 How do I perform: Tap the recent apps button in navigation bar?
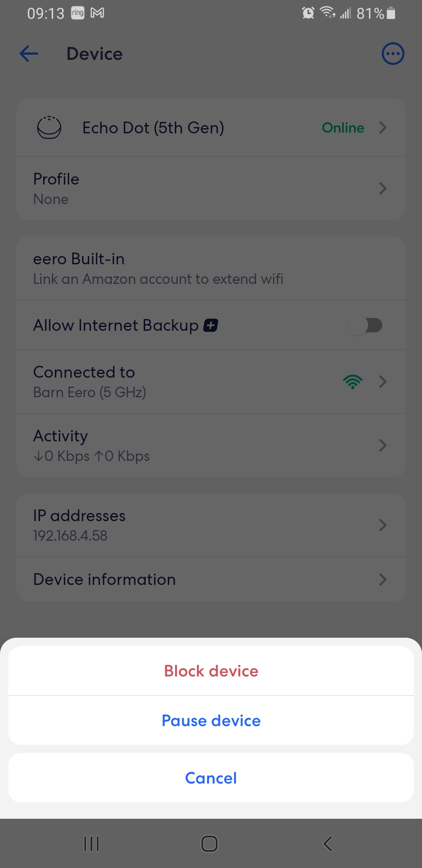pyautogui.click(x=91, y=843)
